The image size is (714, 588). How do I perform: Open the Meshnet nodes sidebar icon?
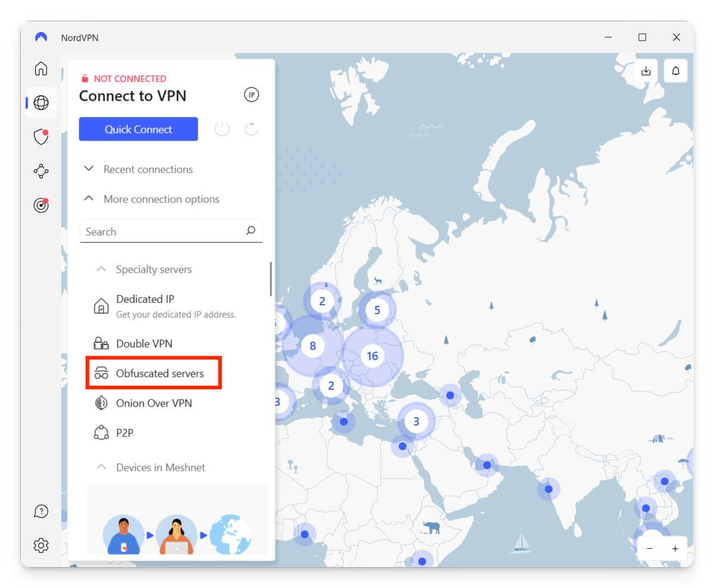pyautogui.click(x=41, y=171)
